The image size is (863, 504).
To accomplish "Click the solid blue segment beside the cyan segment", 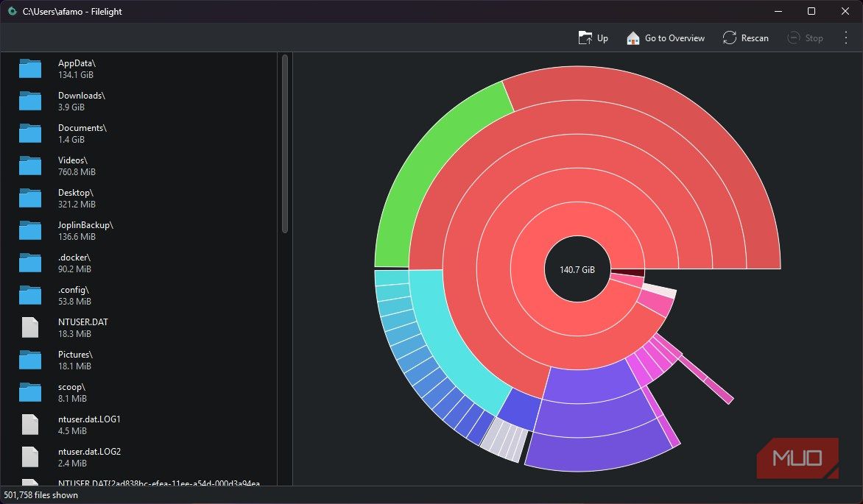I will [520, 410].
